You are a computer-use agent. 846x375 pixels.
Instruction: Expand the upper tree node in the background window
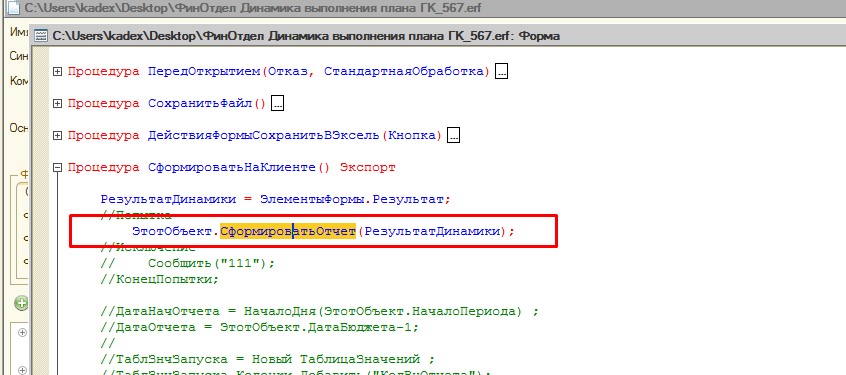coord(22,333)
